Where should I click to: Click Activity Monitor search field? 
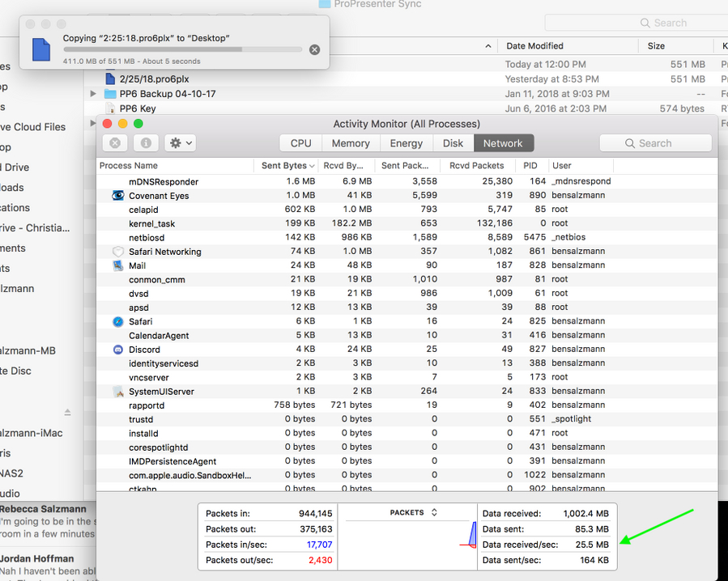(656, 143)
